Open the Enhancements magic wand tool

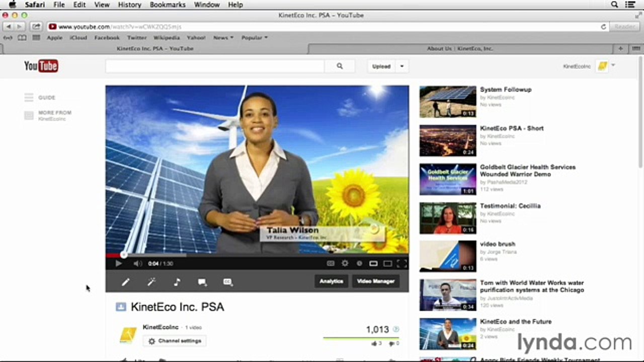pos(151,282)
